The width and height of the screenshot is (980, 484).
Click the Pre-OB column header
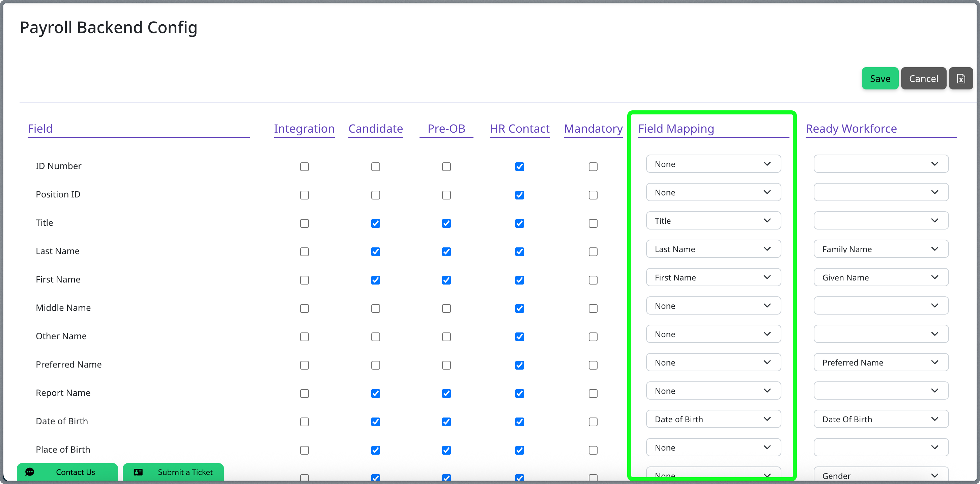tap(446, 128)
